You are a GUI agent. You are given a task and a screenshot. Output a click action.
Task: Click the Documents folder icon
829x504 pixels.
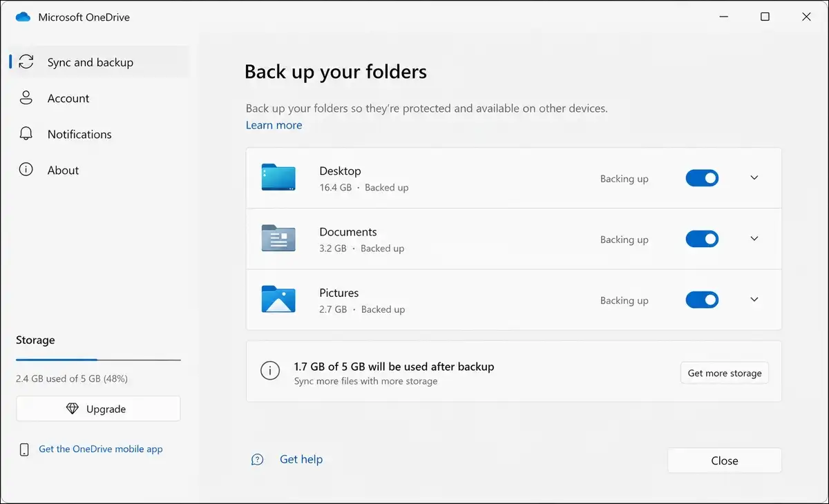(x=278, y=238)
